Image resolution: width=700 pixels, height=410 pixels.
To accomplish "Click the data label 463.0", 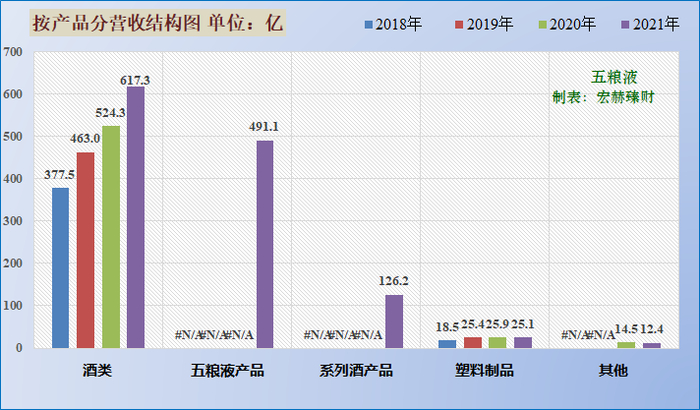I will point(85,138).
